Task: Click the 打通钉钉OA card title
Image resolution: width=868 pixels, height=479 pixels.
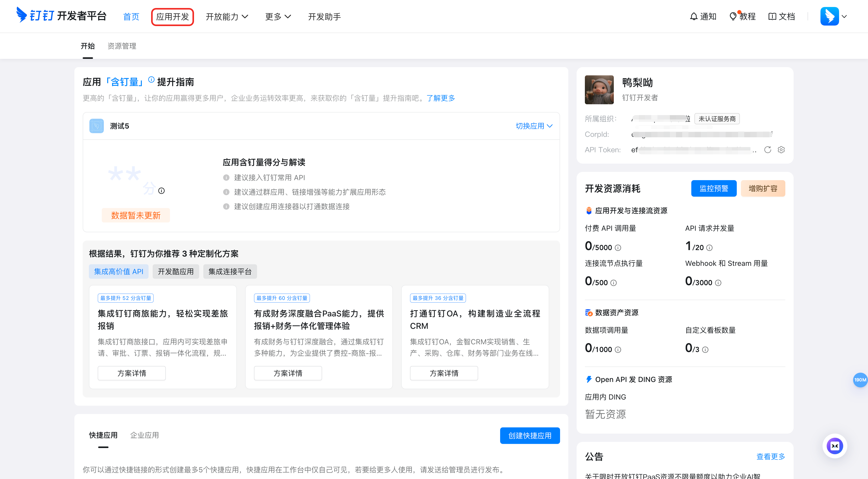Action: point(475,320)
